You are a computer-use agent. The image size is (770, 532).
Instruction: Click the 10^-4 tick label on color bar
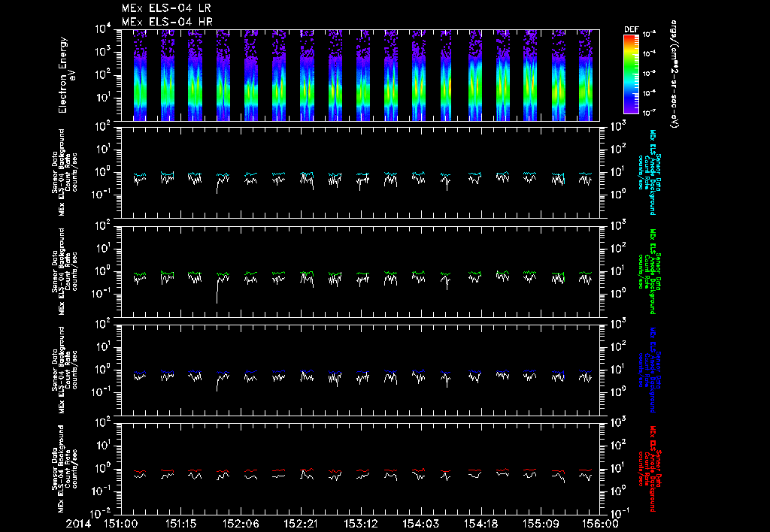[650, 54]
